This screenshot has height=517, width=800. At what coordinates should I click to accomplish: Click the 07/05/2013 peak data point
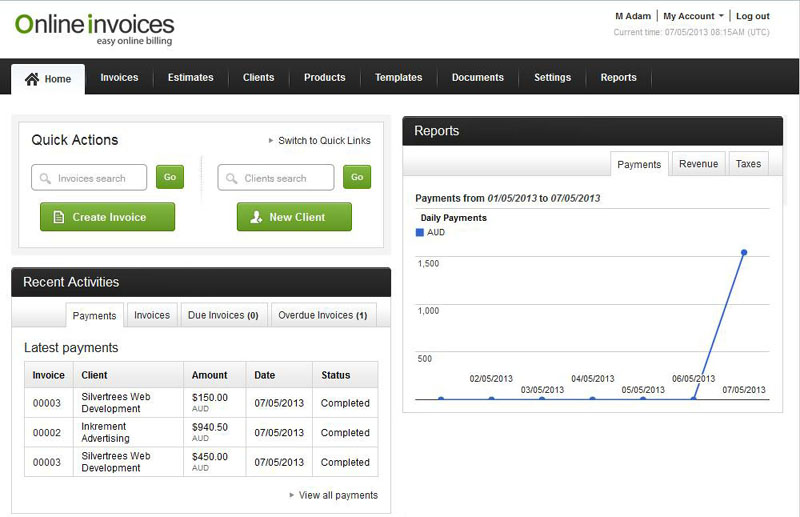(x=744, y=252)
